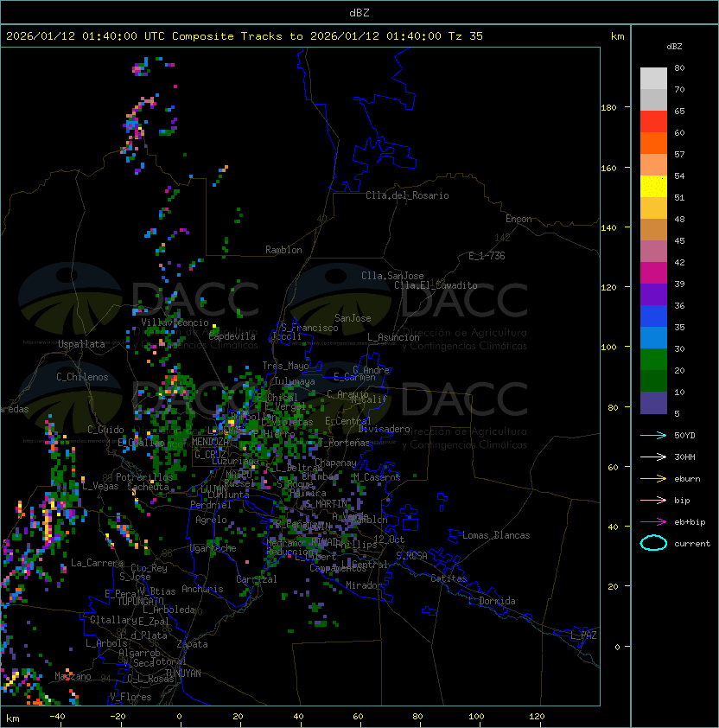Click the M_Caseros place label
Screen dimensions: 719x728
[x=377, y=476]
